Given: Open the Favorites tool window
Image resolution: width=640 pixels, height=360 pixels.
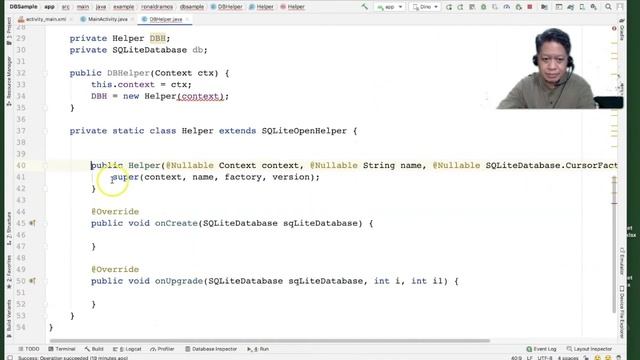Looking at the screenshot, I should [x=9, y=271].
